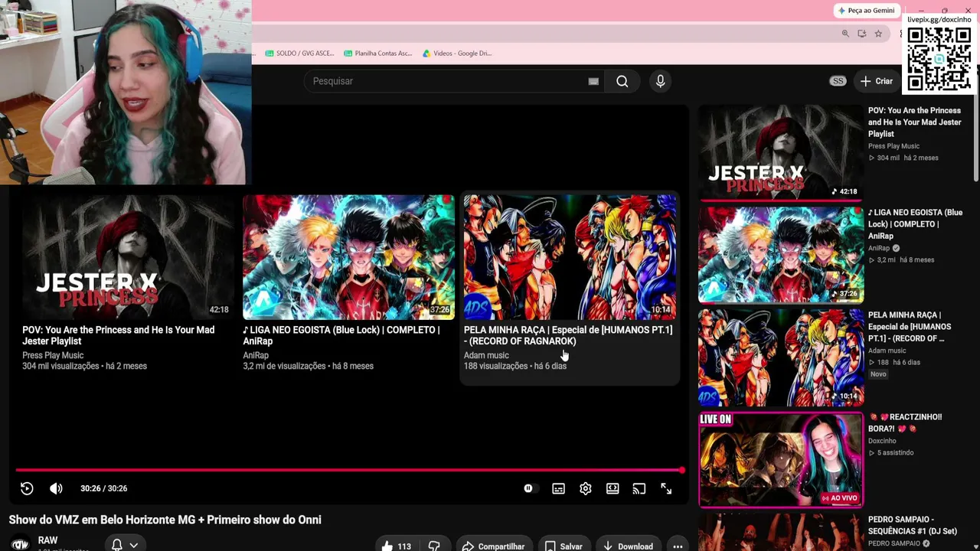Viewport: 980px width, 551px height.
Task: Open Pela Minha Raça end-screen thumbnail
Action: click(x=570, y=257)
